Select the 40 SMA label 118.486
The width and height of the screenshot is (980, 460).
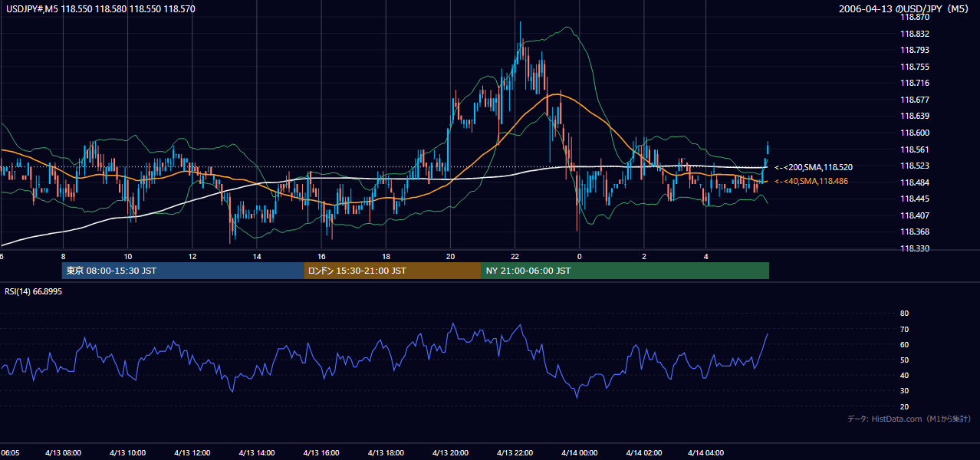[813, 181]
